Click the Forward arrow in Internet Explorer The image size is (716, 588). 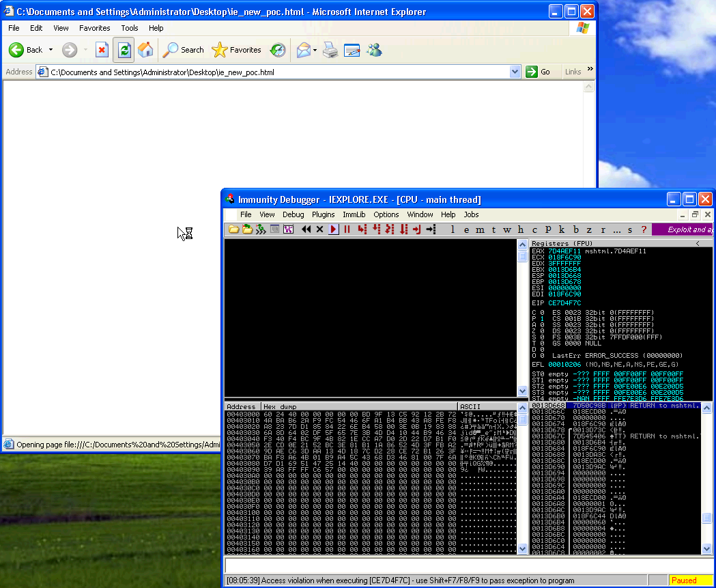coord(70,50)
